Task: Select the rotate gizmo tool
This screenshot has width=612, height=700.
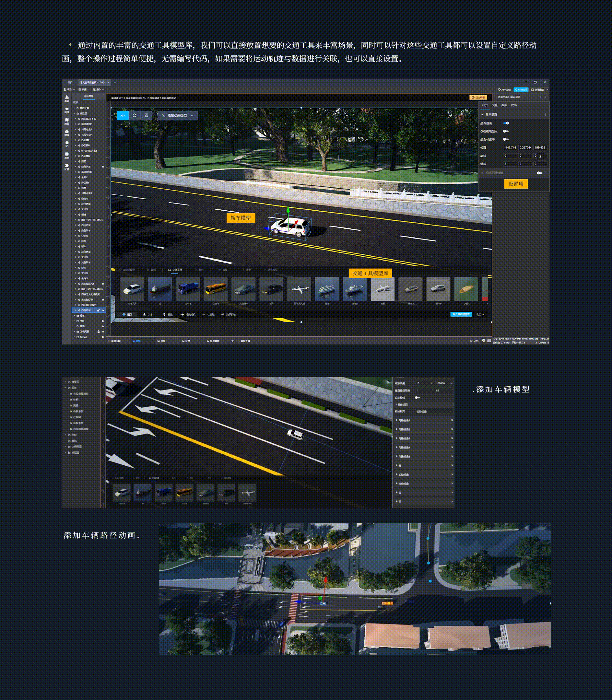Action: 135,115
